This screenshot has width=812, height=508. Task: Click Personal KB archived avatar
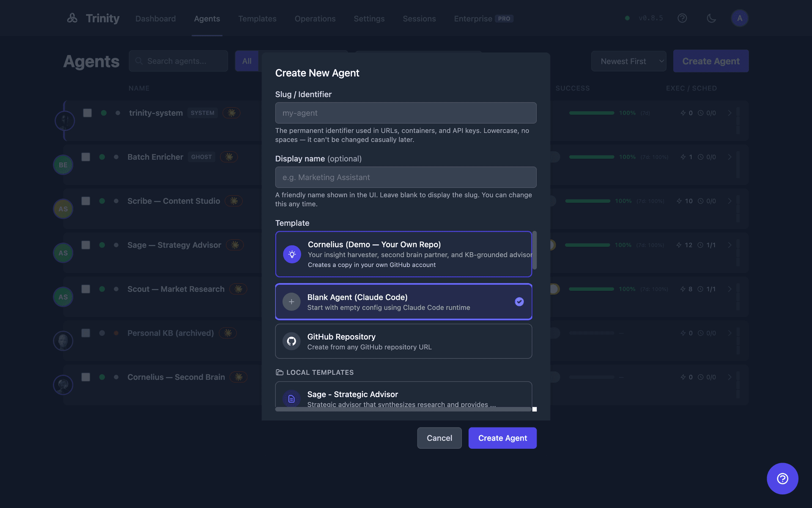tap(63, 341)
